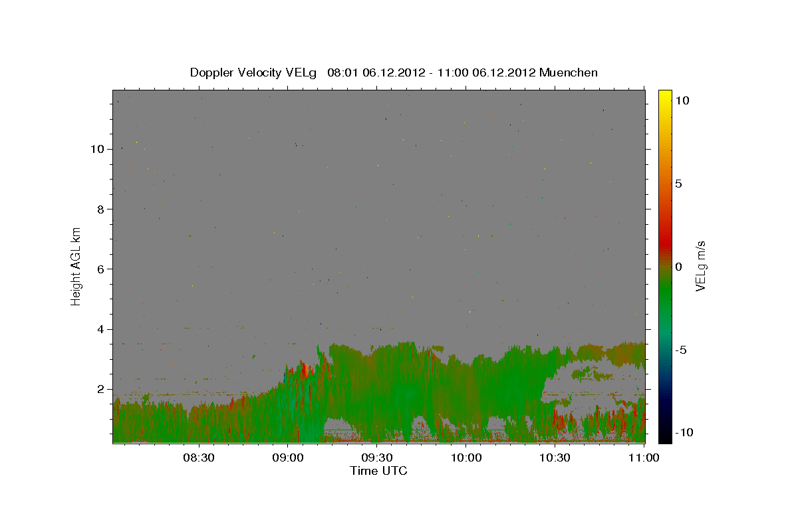Click the yellow top of the colorbar
Screen dimensions: 798x532
[664, 95]
